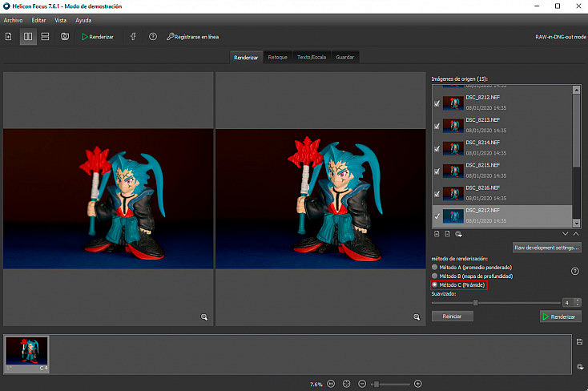Switch to the Texto/Escala tab

click(x=312, y=57)
